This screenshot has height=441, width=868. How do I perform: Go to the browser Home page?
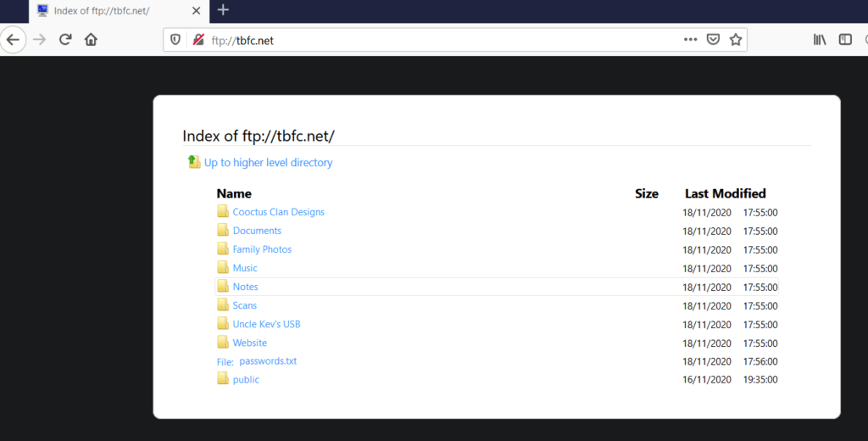(91, 40)
